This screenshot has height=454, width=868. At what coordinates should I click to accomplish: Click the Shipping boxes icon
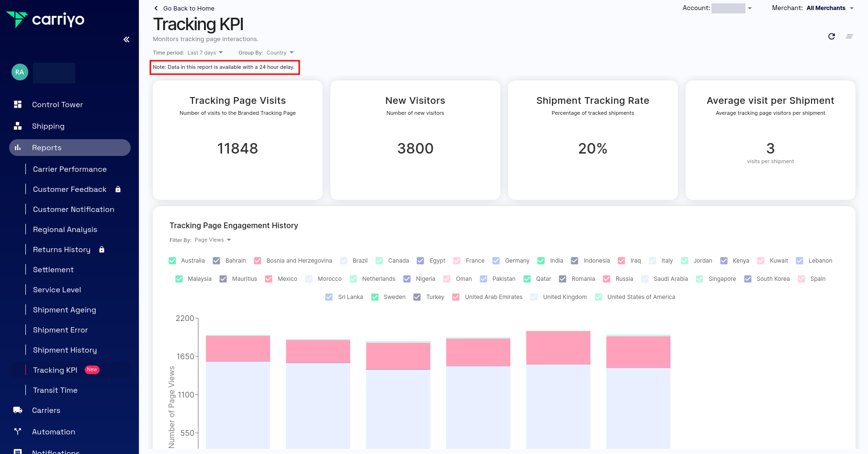(18, 126)
